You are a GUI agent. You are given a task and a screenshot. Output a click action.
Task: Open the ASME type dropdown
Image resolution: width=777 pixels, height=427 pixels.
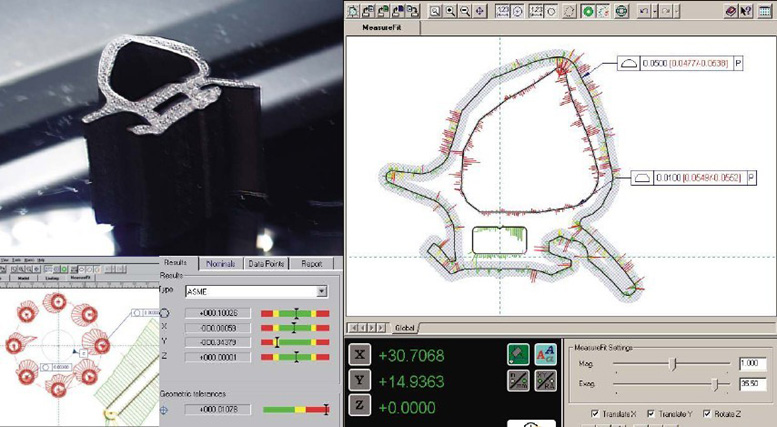(321, 291)
